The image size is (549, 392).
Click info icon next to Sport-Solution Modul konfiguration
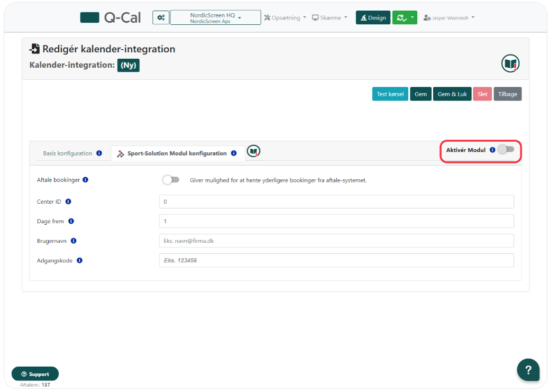coord(234,153)
